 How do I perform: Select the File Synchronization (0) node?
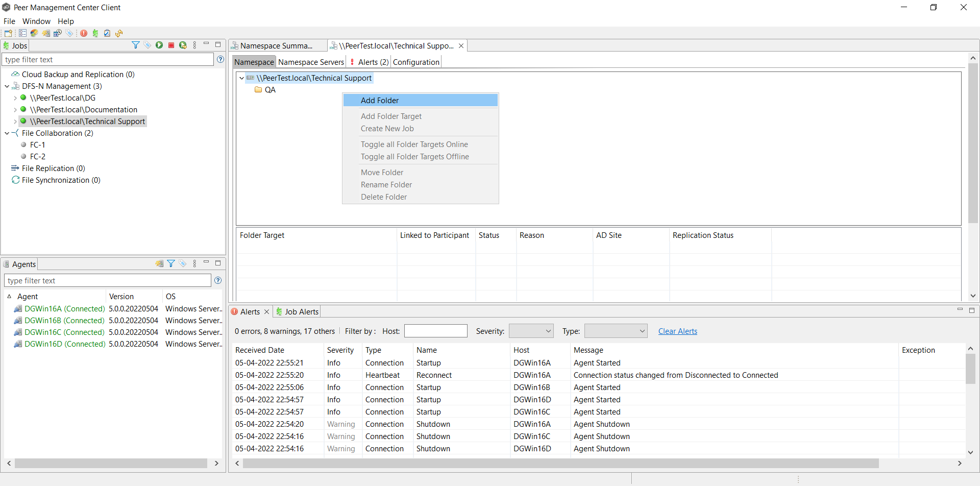pos(61,180)
